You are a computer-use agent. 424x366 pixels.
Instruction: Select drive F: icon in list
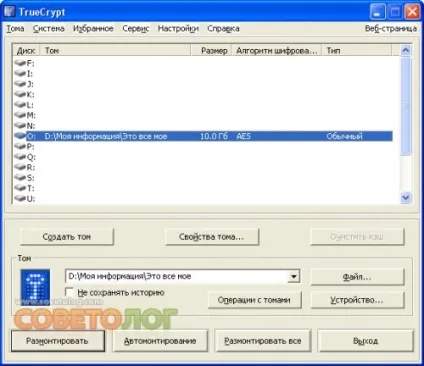(x=20, y=63)
